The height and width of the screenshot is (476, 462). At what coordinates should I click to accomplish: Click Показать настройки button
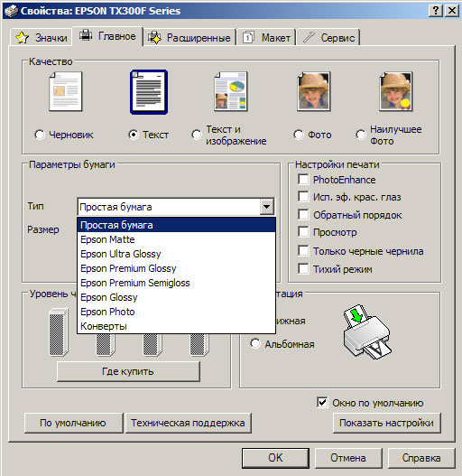click(386, 423)
